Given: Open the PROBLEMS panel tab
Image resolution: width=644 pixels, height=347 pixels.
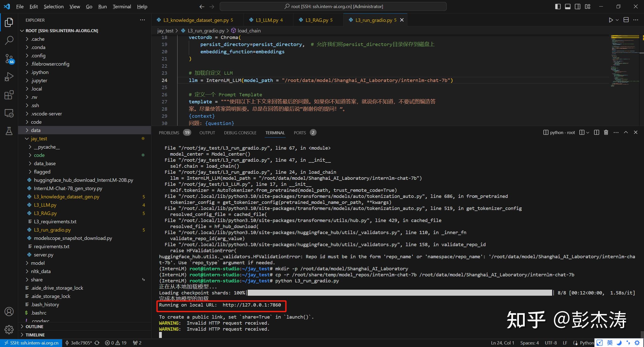Looking at the screenshot, I should click(x=169, y=133).
